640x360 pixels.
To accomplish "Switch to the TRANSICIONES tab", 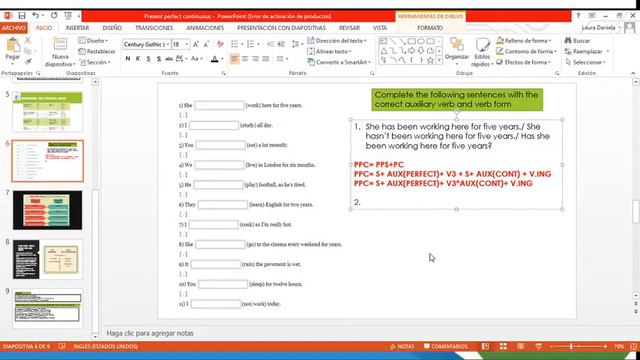I will [154, 28].
